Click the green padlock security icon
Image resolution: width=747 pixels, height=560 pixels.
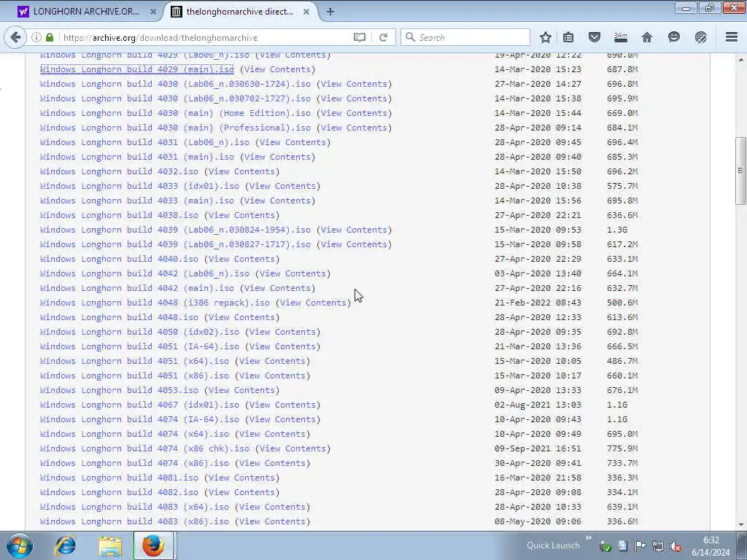[50, 37]
